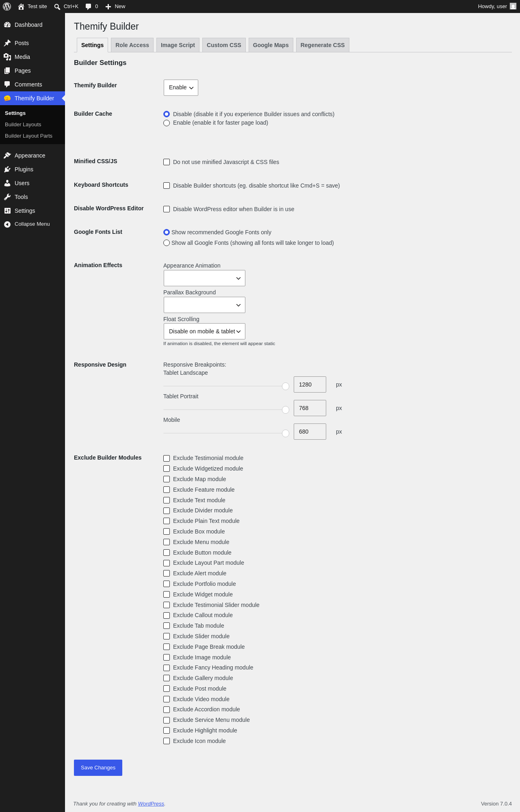Screen dimensions: 520x812
Task: Open the Themify Builder Enable dropdown
Action: pos(181,88)
